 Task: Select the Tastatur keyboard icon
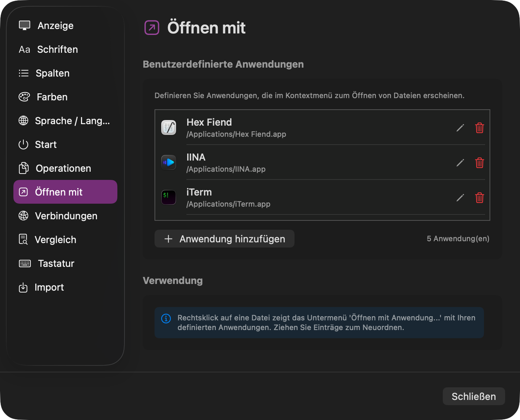click(24, 263)
